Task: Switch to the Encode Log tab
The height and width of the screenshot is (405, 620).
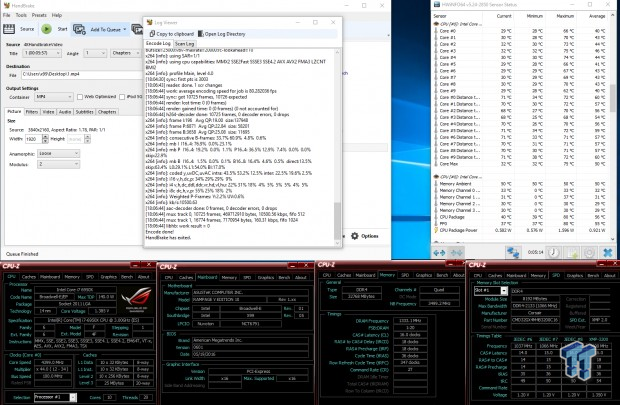Action: (158, 44)
